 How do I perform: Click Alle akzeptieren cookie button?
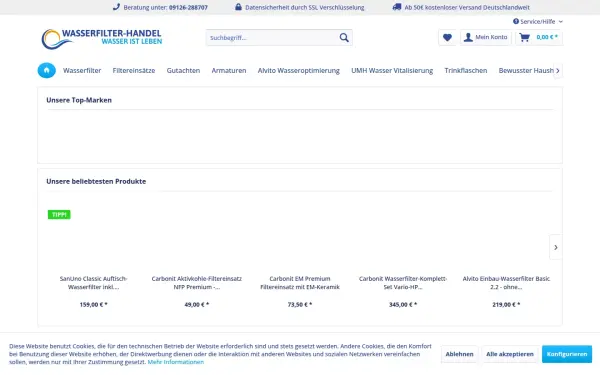coord(510,354)
